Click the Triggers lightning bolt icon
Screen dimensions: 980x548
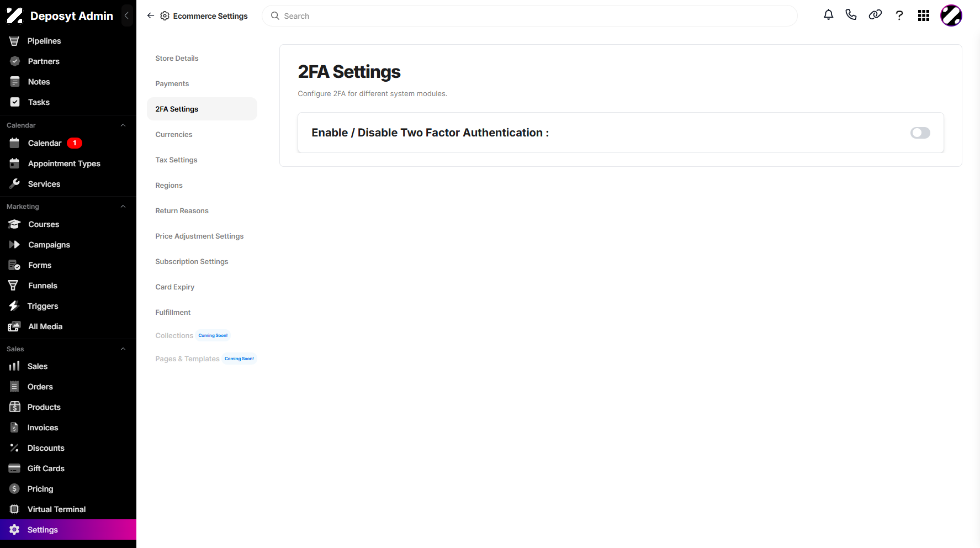pos(14,306)
